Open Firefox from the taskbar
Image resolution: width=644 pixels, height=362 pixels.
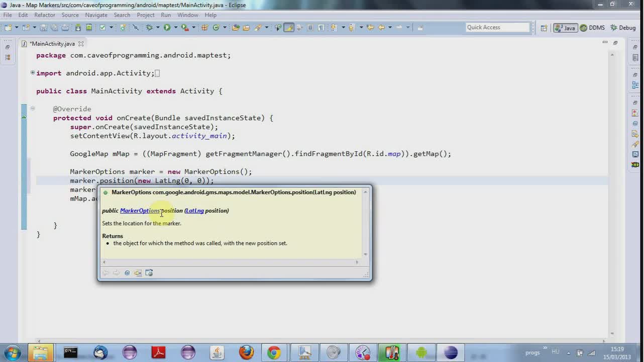click(x=246, y=352)
